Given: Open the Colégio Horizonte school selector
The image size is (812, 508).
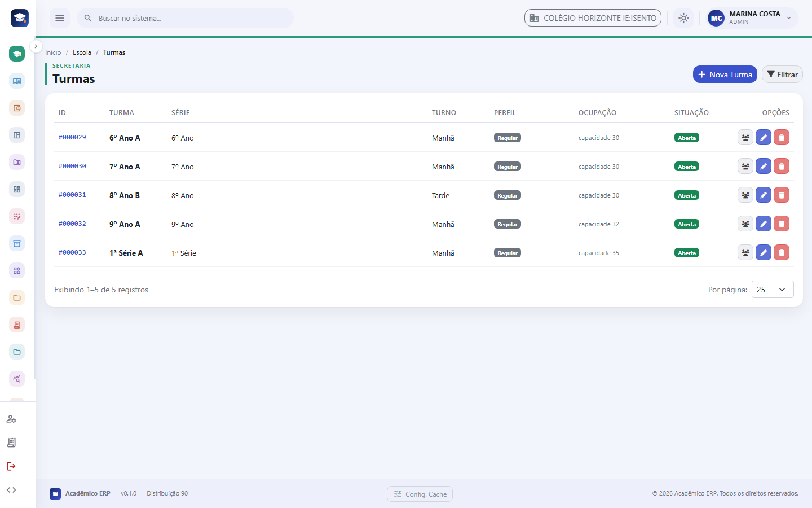Looking at the screenshot, I should [593, 18].
